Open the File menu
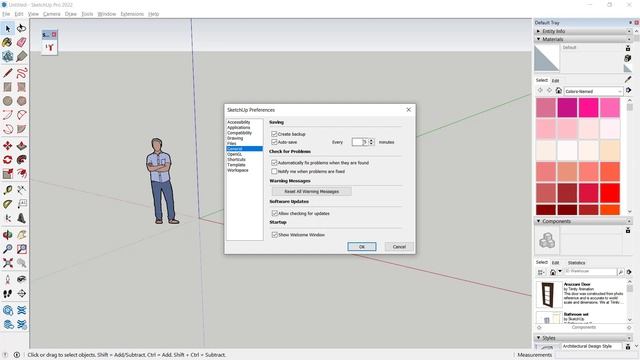Viewport: 640px width, 360px height. point(6,14)
